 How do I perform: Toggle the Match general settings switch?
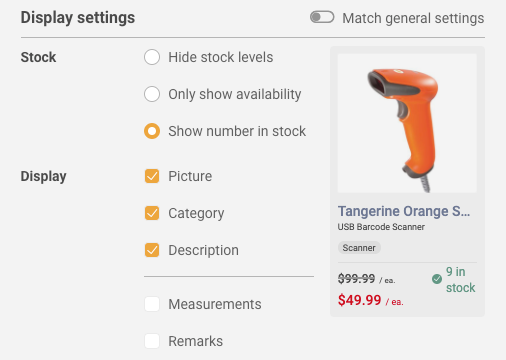click(322, 17)
